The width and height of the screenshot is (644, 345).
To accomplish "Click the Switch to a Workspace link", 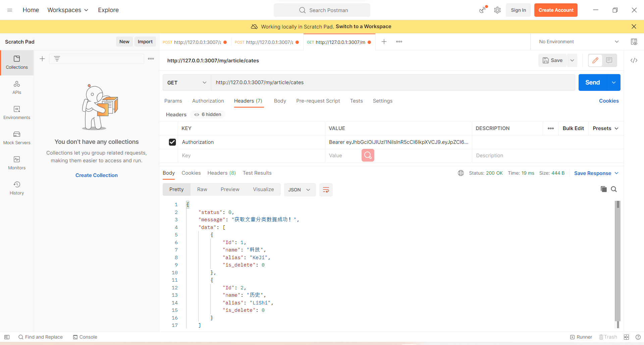I will (x=363, y=26).
